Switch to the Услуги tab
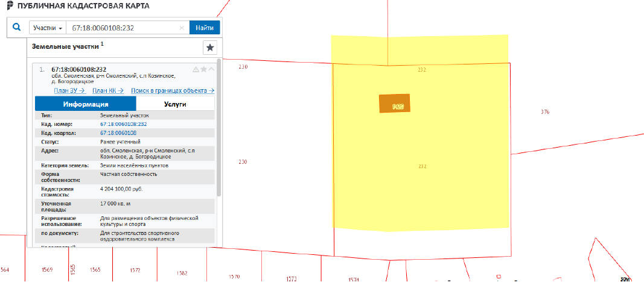This screenshot has width=644, height=282. [170, 104]
